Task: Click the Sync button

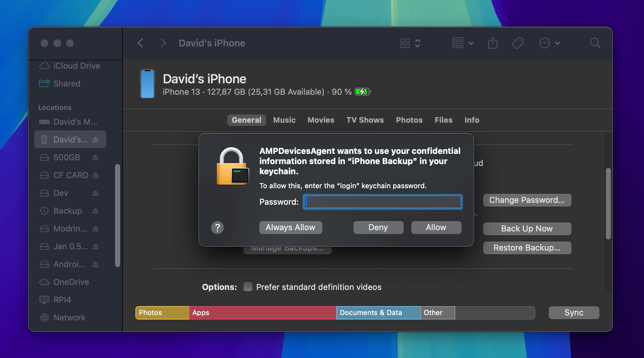Action: pyautogui.click(x=574, y=313)
